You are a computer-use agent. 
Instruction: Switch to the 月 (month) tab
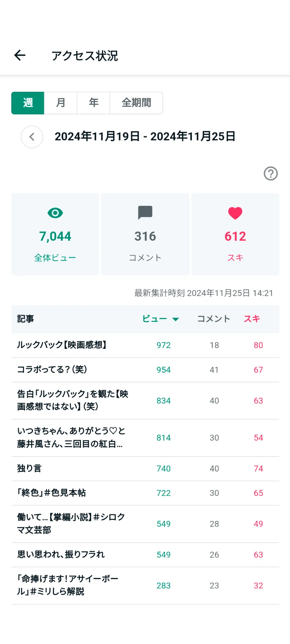[61, 103]
